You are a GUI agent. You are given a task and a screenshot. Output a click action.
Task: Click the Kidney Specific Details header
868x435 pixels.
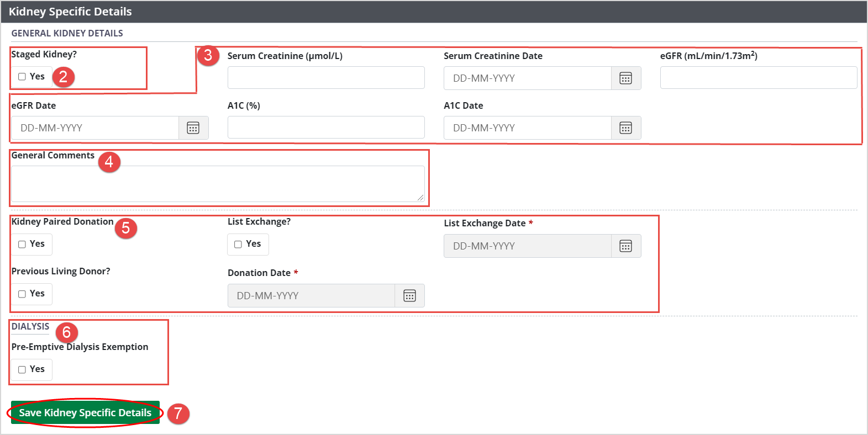coord(70,12)
